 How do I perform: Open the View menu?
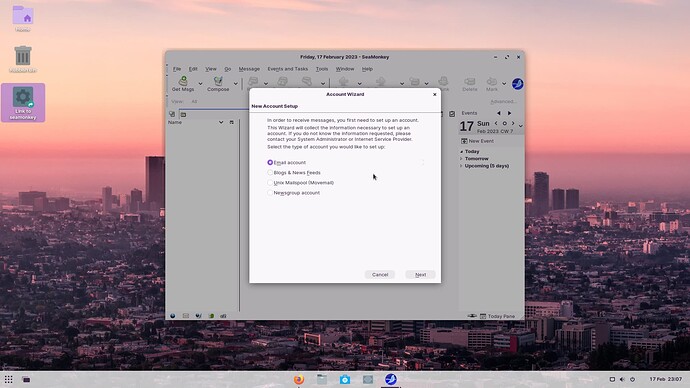click(x=211, y=69)
